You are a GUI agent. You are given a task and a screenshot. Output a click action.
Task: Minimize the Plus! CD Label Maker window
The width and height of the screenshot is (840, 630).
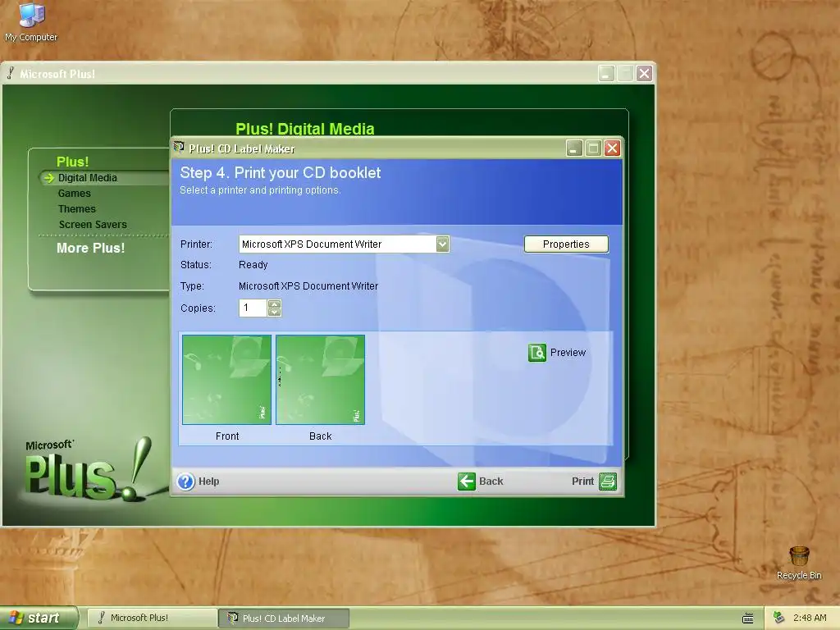click(574, 148)
